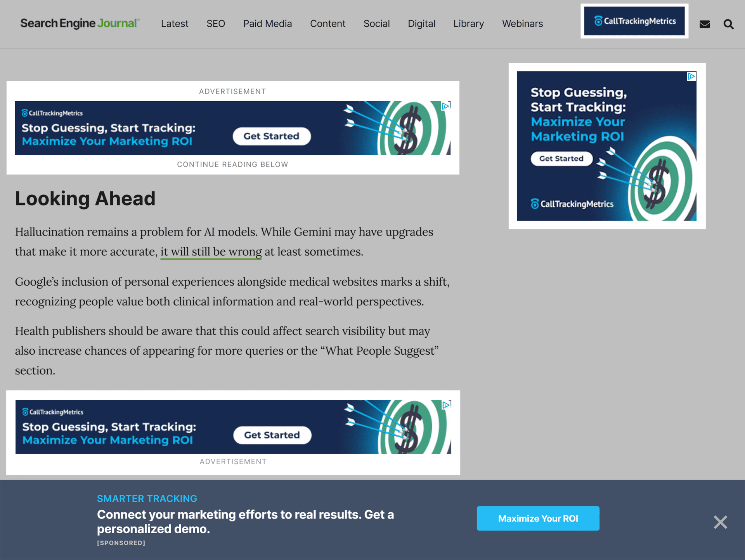Open the Webinars section

(x=522, y=24)
